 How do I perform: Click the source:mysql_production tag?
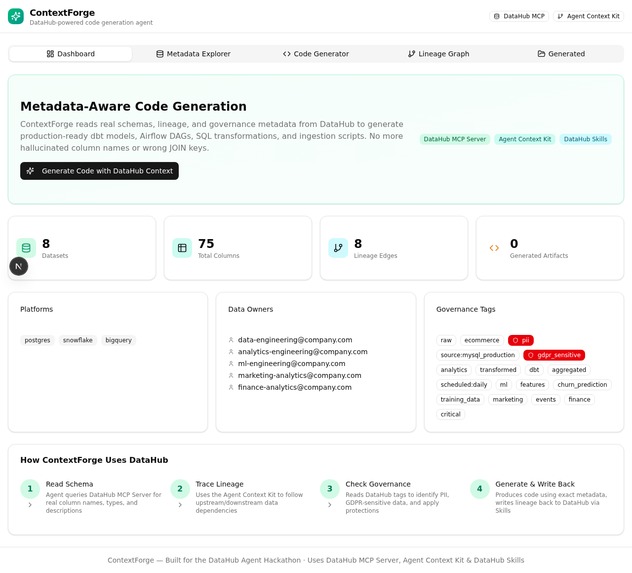pos(478,355)
